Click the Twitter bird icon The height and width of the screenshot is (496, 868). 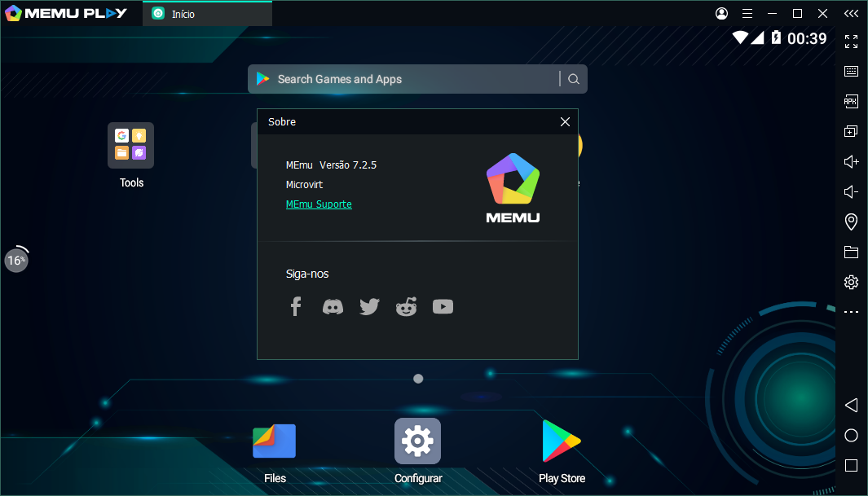369,306
